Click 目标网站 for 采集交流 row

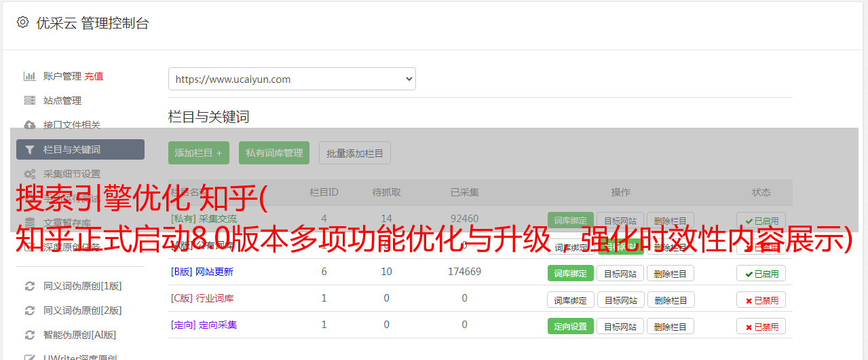[x=620, y=220]
